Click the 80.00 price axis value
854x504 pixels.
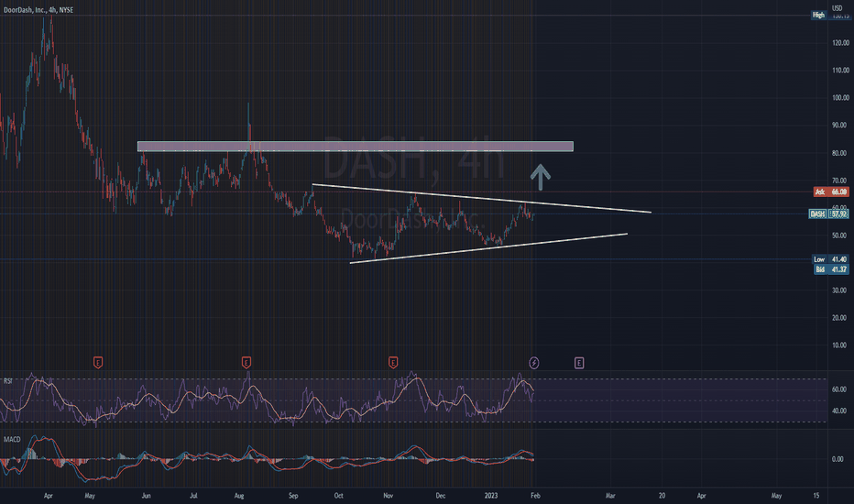tap(840, 154)
